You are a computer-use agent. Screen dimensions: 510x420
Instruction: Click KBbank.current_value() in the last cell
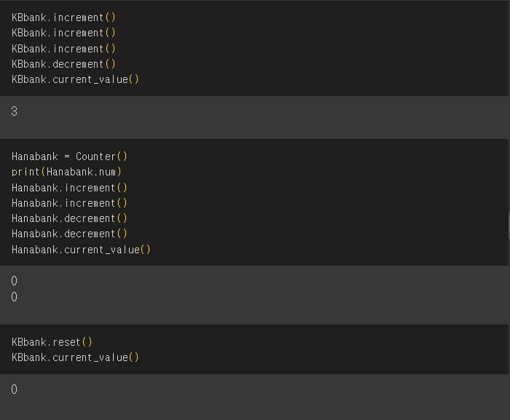(75, 357)
